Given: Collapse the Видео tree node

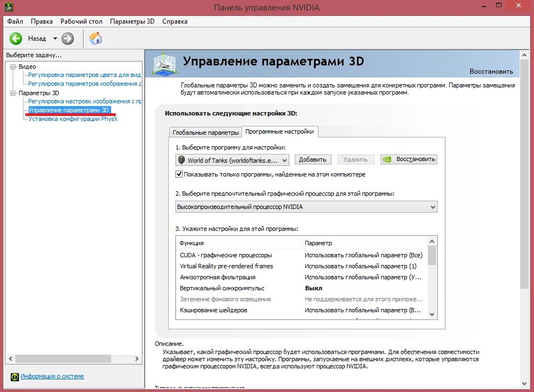Looking at the screenshot, I should 13,67.
